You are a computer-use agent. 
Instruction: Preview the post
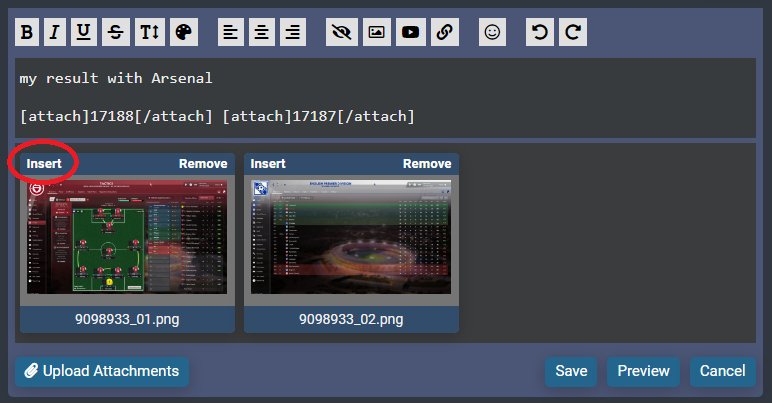[643, 371]
